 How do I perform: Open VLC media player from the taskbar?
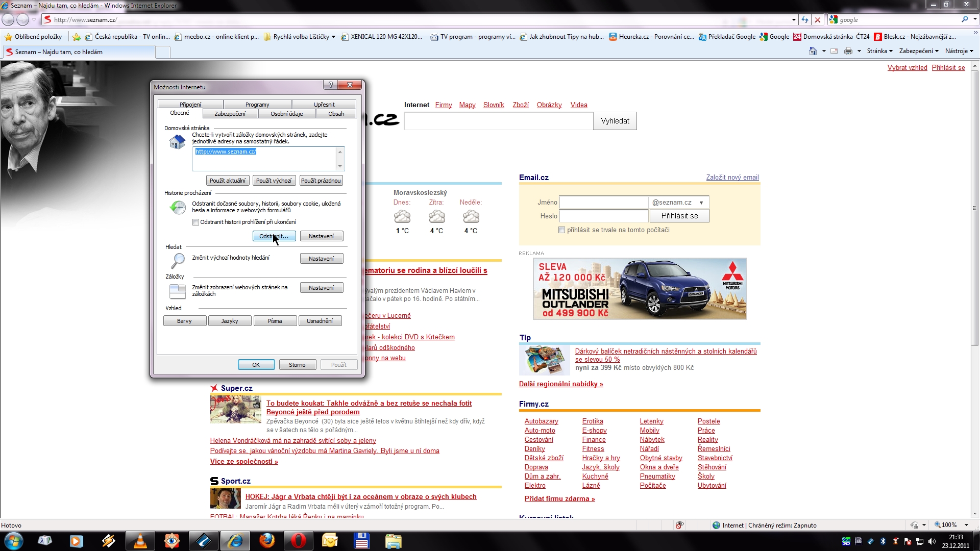[x=140, y=541]
